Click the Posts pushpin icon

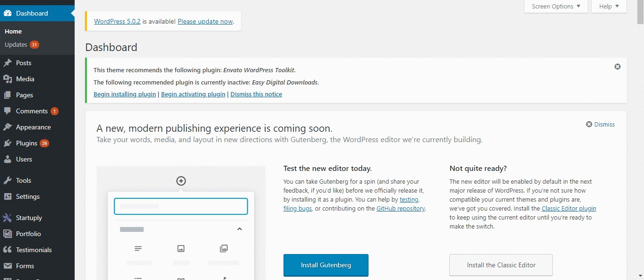[8, 63]
